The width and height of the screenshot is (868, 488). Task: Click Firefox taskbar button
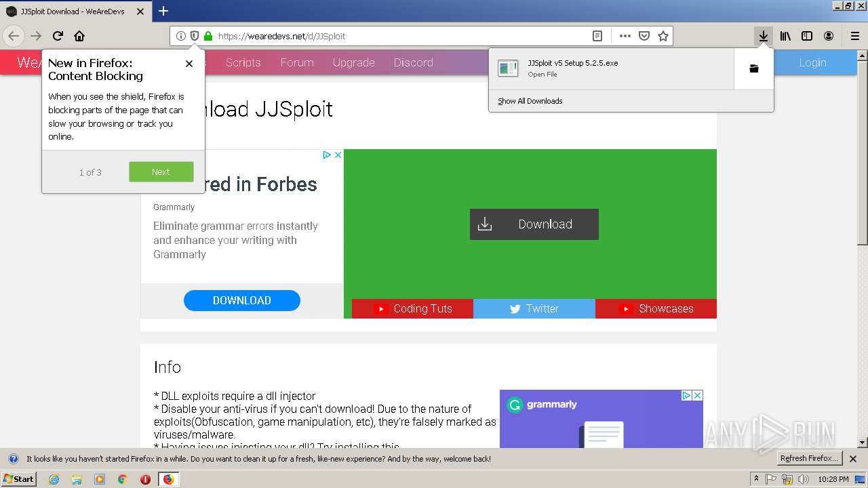[x=168, y=479]
